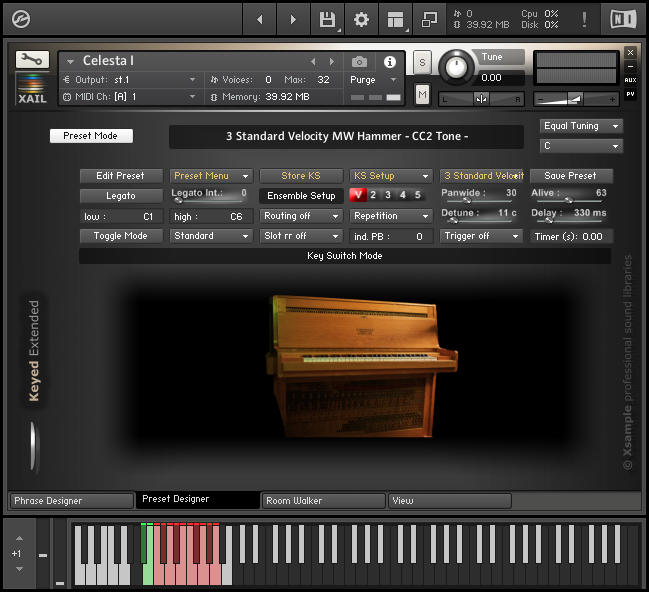Click the Kontakt logo icon
This screenshot has width=649, height=592.
pyautogui.click(x=21, y=19)
